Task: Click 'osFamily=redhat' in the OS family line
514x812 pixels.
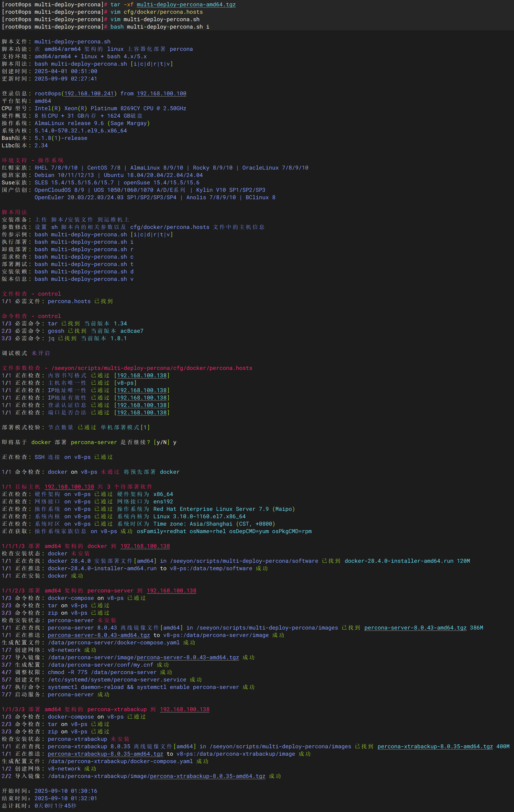Action: [162, 531]
